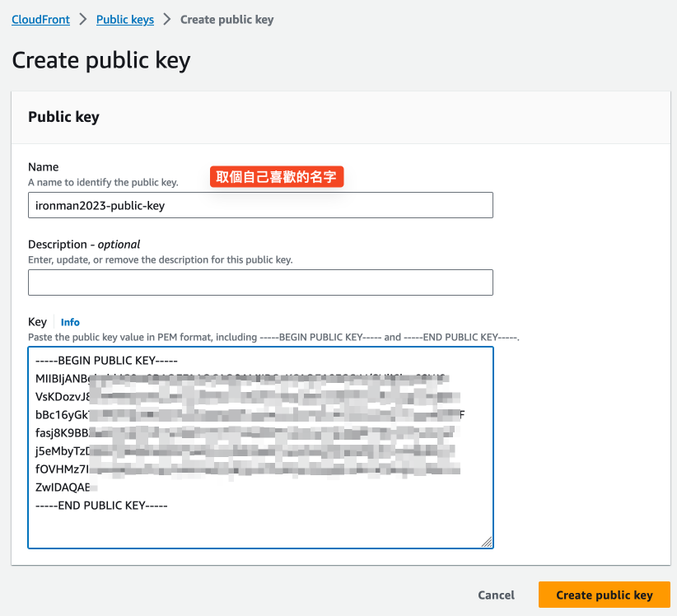Grab the Key textarea resize handle

pyautogui.click(x=487, y=542)
